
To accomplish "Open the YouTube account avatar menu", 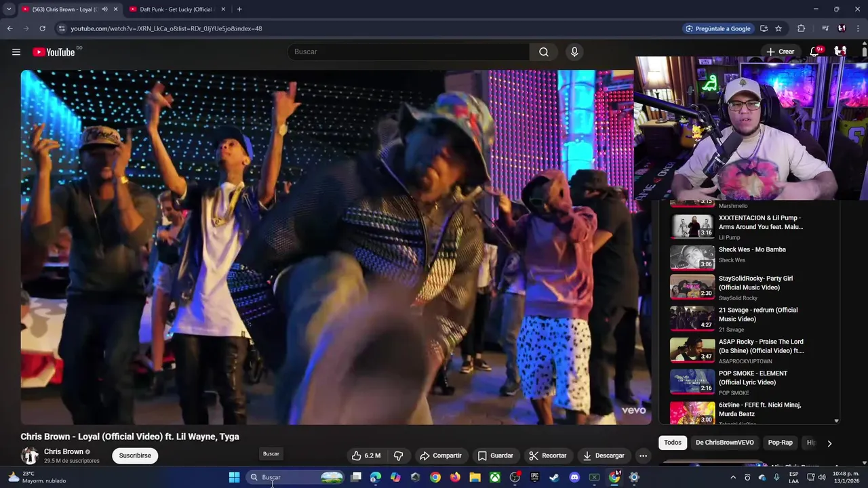I will (840, 52).
